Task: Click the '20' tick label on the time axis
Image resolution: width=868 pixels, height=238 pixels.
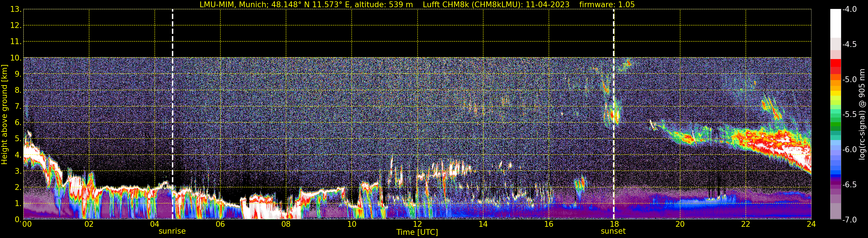Action: (680, 224)
